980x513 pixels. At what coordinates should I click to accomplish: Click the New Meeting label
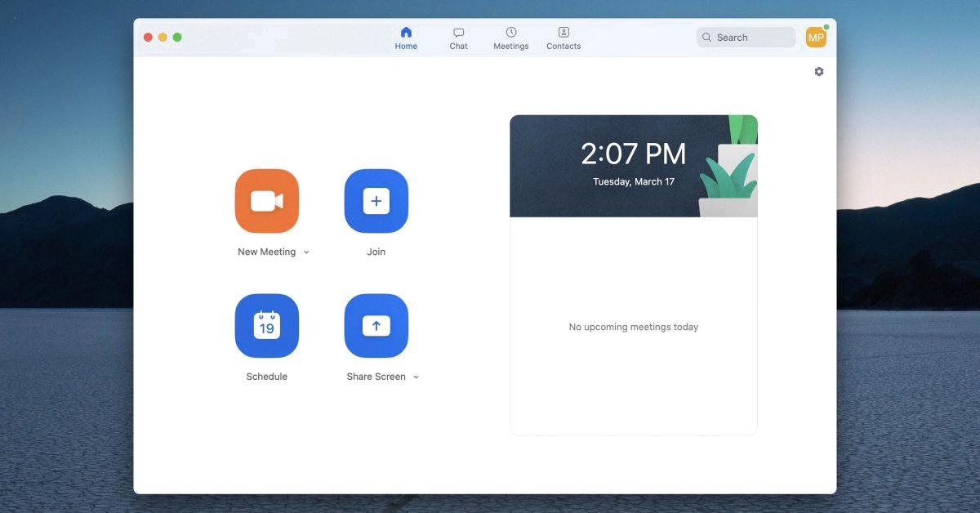point(267,252)
